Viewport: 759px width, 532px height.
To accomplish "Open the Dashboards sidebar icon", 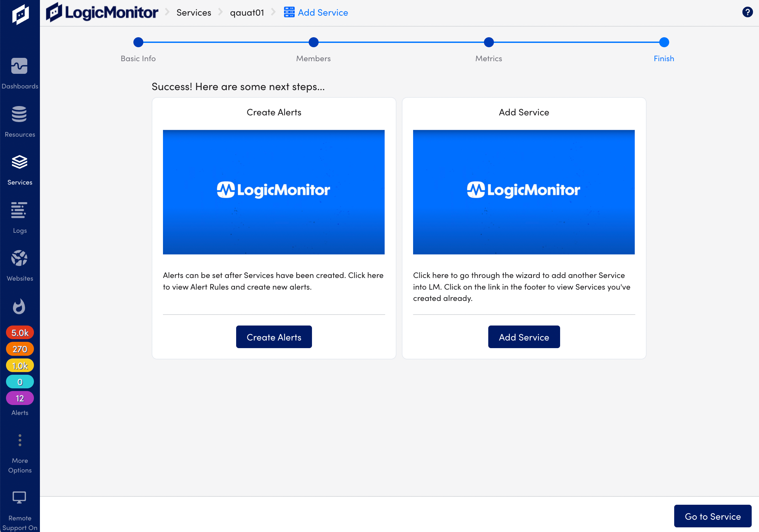I will (19, 66).
